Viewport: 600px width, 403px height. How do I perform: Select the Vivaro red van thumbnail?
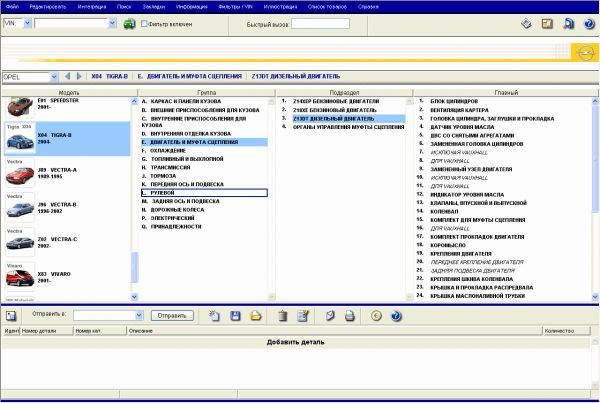pos(20,277)
